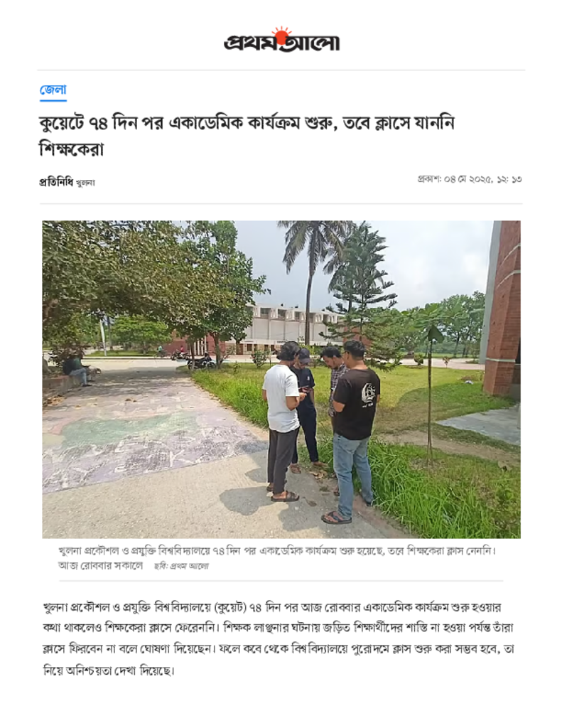Open the main article photo
Image resolution: width=562 pixels, height=728 pixels.
(x=281, y=380)
